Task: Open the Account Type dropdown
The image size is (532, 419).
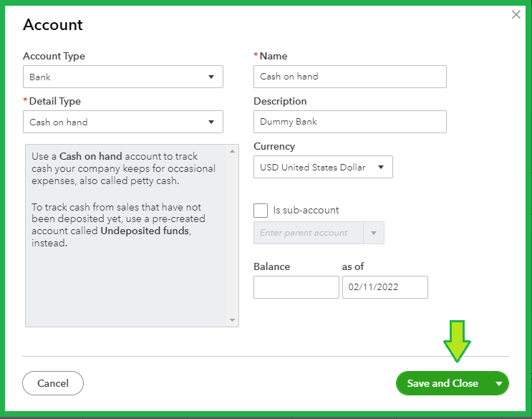Action: click(x=123, y=77)
